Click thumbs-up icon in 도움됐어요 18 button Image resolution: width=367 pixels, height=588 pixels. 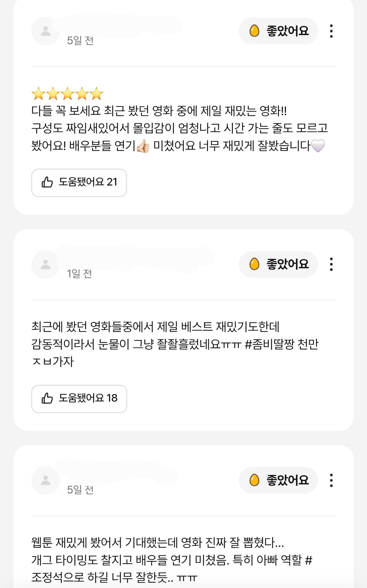pos(47,398)
